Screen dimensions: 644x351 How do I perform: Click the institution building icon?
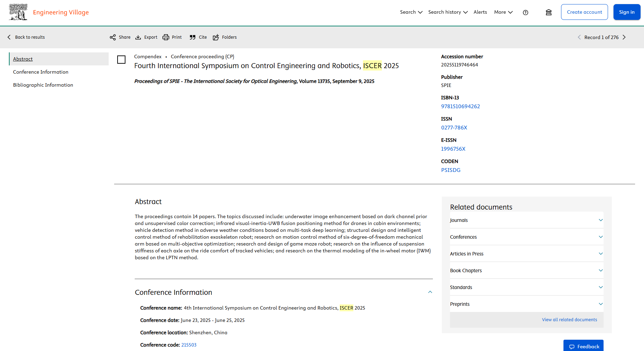[549, 12]
